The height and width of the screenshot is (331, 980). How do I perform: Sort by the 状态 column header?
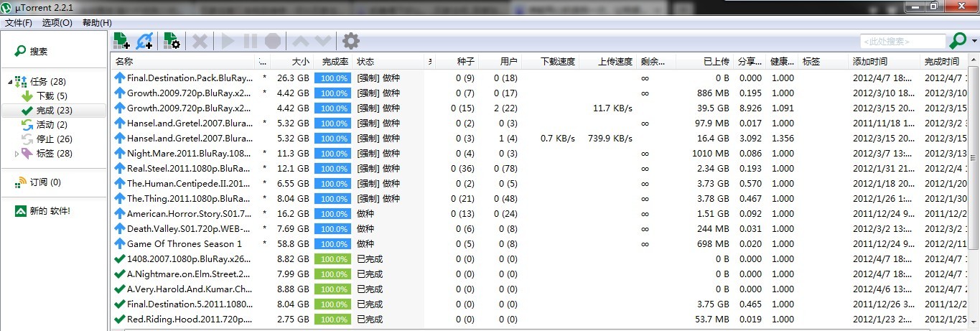coord(390,62)
